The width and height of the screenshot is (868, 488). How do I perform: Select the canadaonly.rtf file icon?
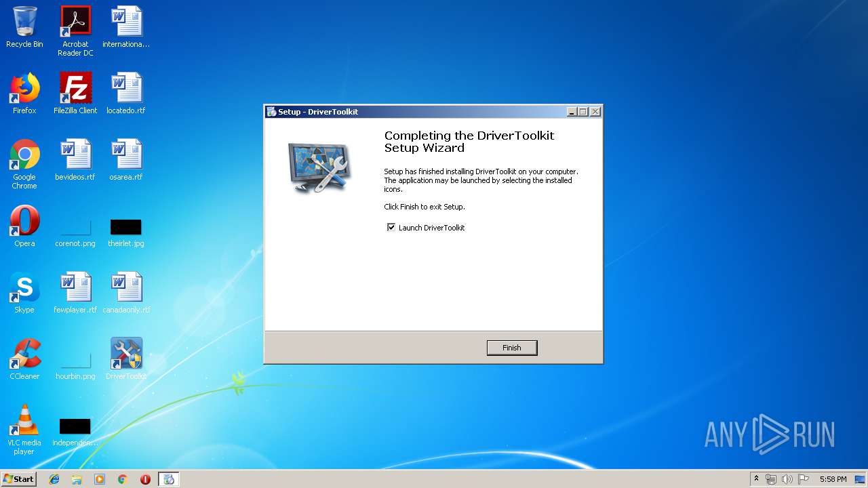(126, 293)
